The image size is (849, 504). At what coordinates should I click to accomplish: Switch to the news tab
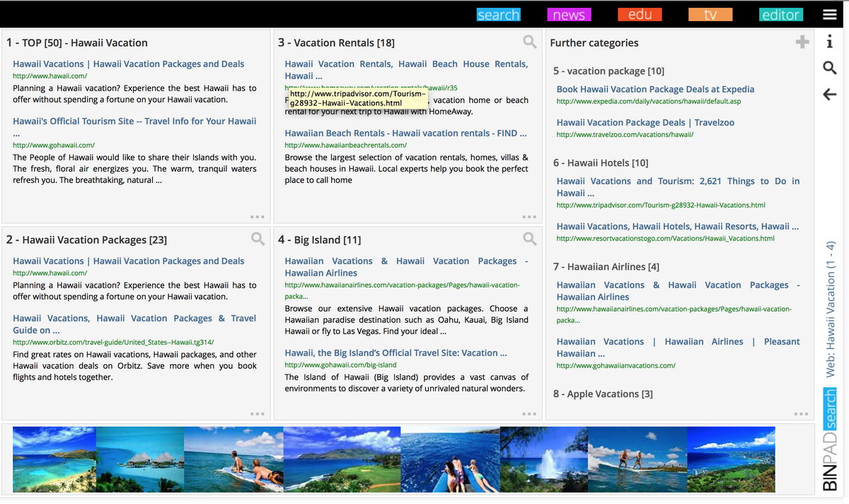pos(569,15)
